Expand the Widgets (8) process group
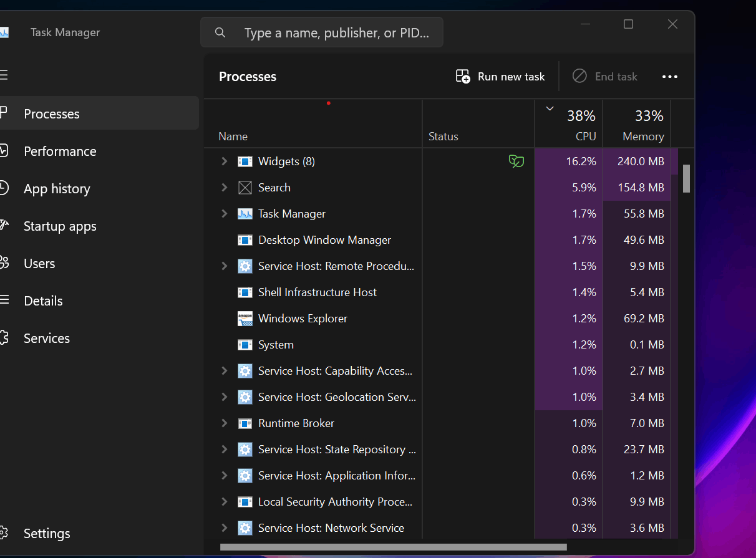756x558 pixels. click(225, 161)
